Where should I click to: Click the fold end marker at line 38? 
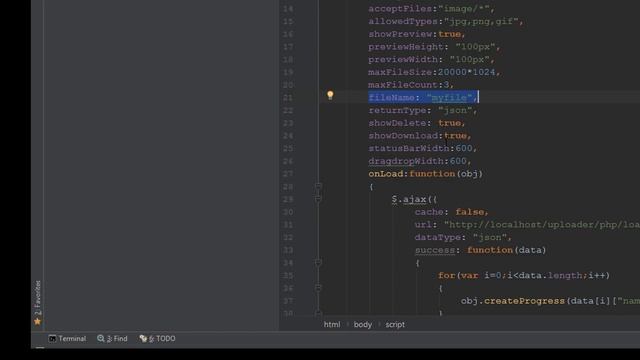(x=318, y=313)
